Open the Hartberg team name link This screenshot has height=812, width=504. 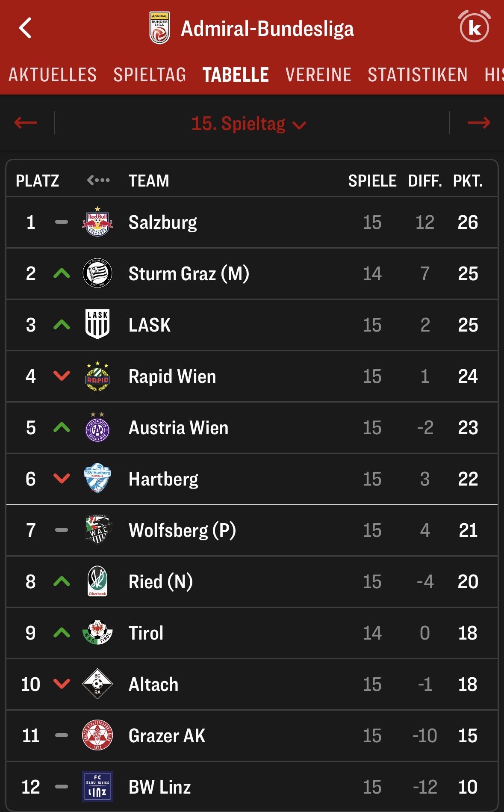click(x=163, y=479)
